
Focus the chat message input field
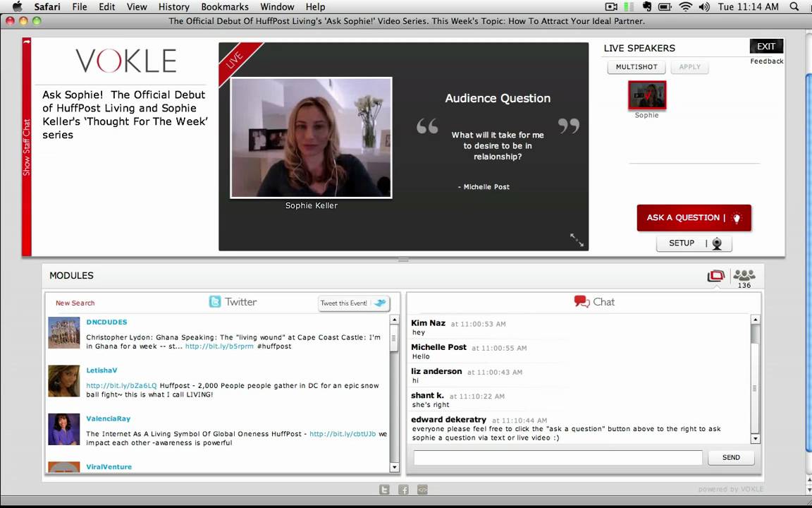pos(558,457)
